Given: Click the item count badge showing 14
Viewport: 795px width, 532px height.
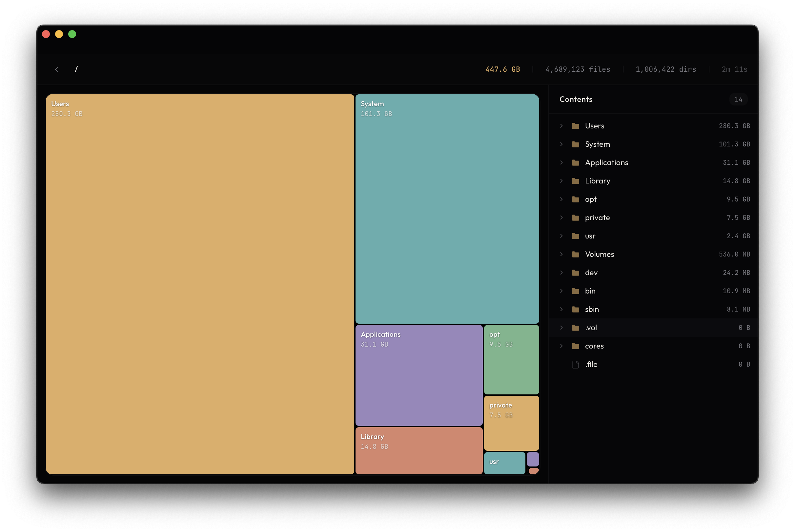Looking at the screenshot, I should point(739,99).
